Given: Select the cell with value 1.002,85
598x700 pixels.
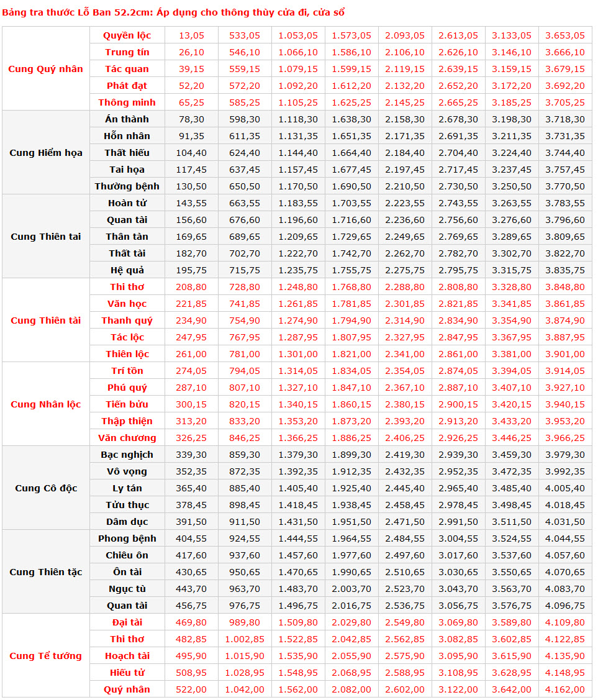Looking at the screenshot, I should pyautogui.click(x=245, y=639).
